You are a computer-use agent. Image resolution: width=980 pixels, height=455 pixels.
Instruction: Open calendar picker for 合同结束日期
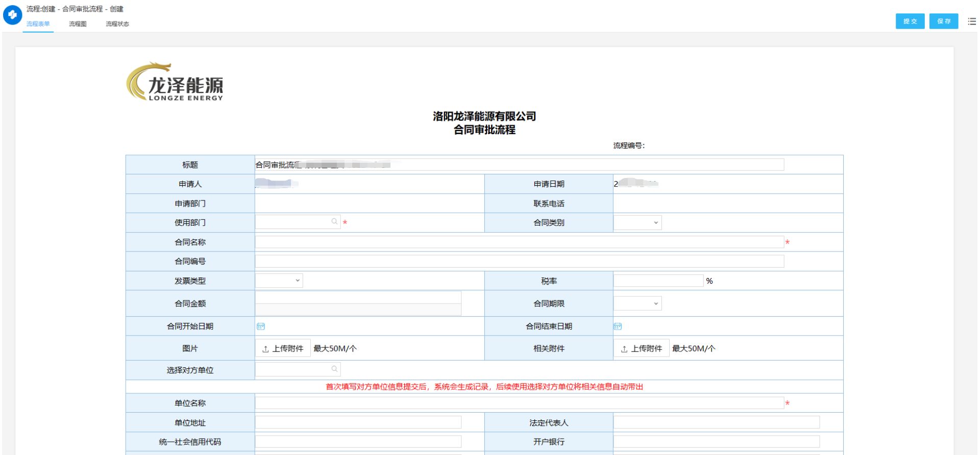click(618, 326)
